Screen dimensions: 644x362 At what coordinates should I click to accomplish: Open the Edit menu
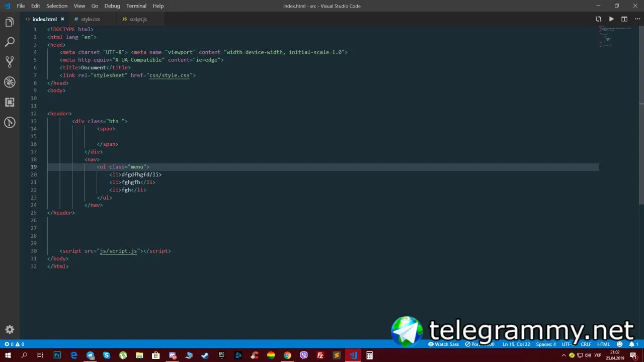tap(35, 6)
